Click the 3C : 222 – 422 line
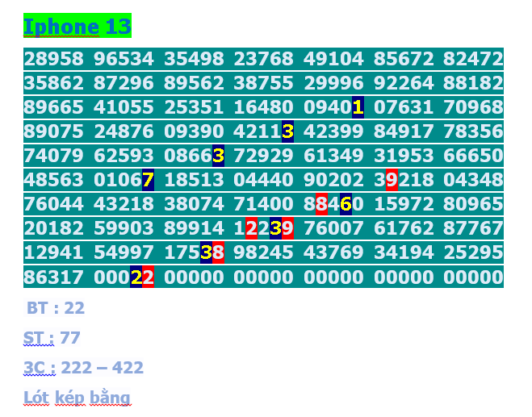This screenshot has height=417, width=532. (83, 368)
